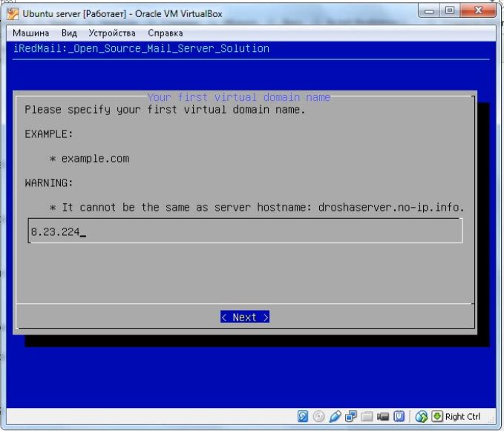Click video capture status icon
Screen dimensions: 504x431
click(383, 417)
